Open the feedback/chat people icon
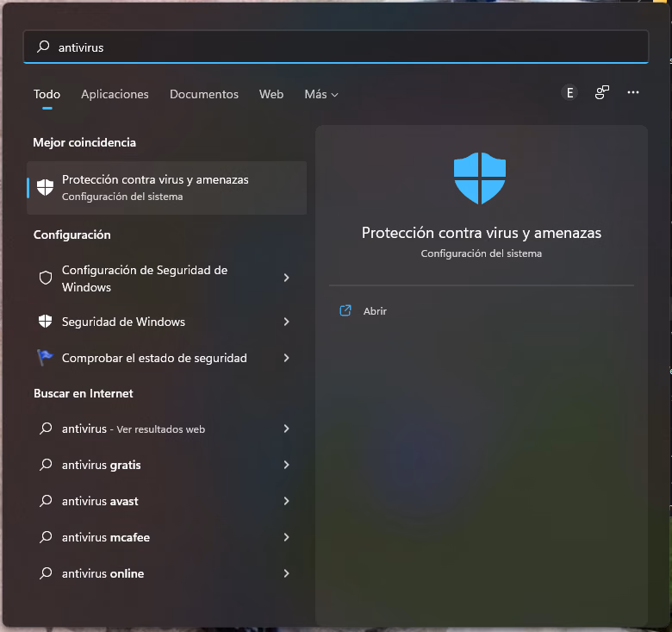Screen dimensions: 672x632 pyautogui.click(x=601, y=92)
